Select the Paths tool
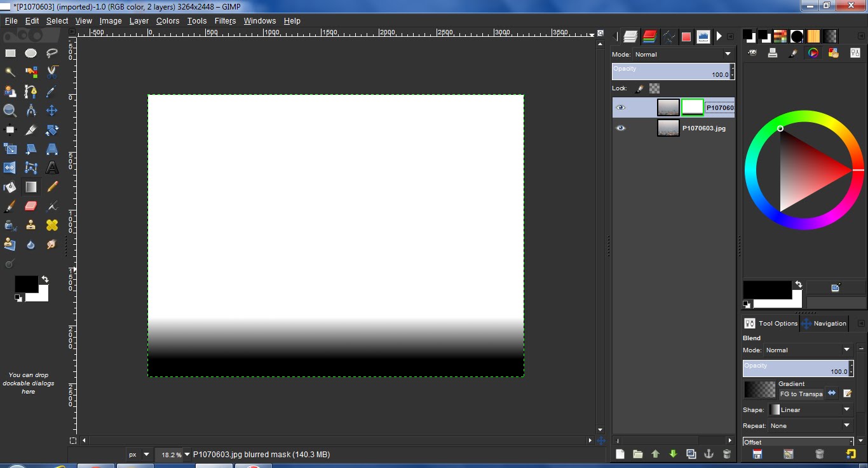The height and width of the screenshot is (468, 868). [31, 92]
